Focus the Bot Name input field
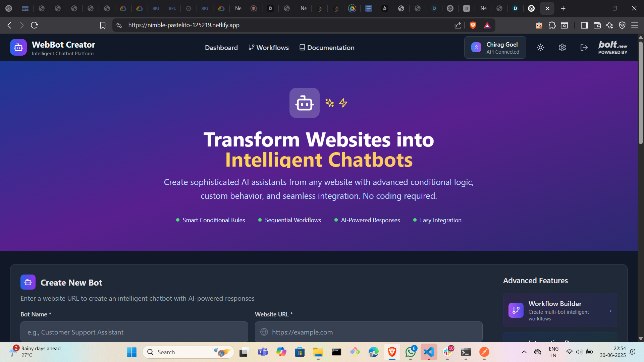The height and width of the screenshot is (362, 644). tap(134, 332)
